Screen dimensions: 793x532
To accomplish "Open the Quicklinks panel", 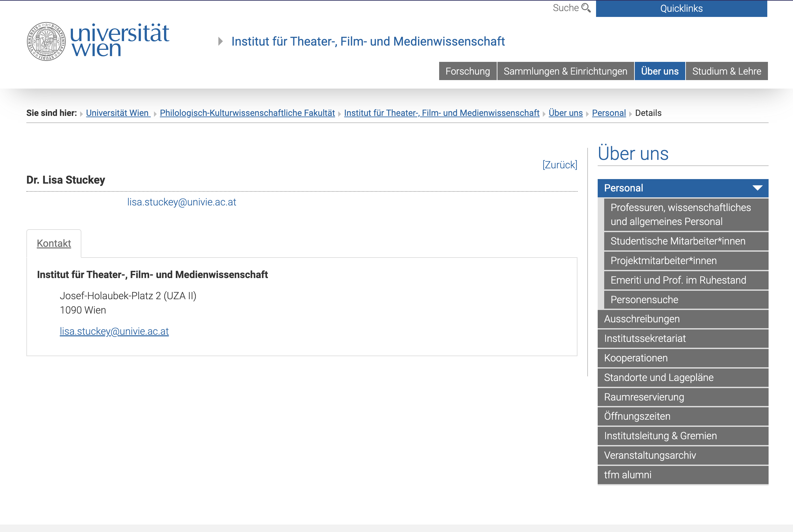I will (681, 8).
